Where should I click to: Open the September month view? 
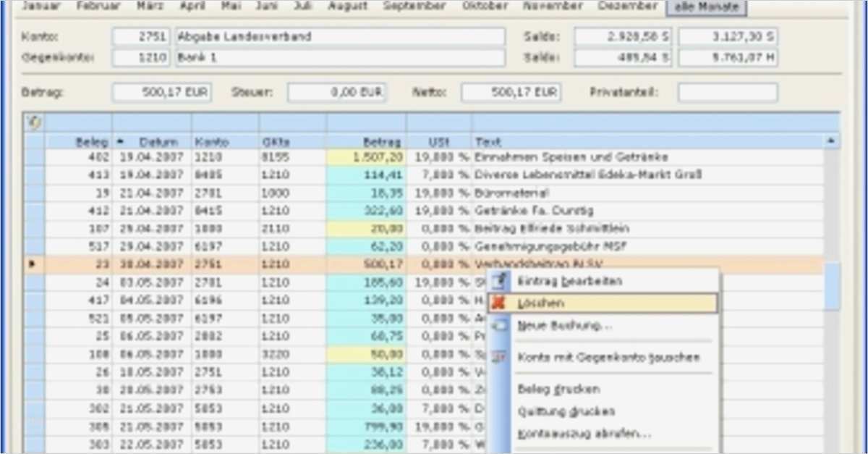(x=414, y=6)
